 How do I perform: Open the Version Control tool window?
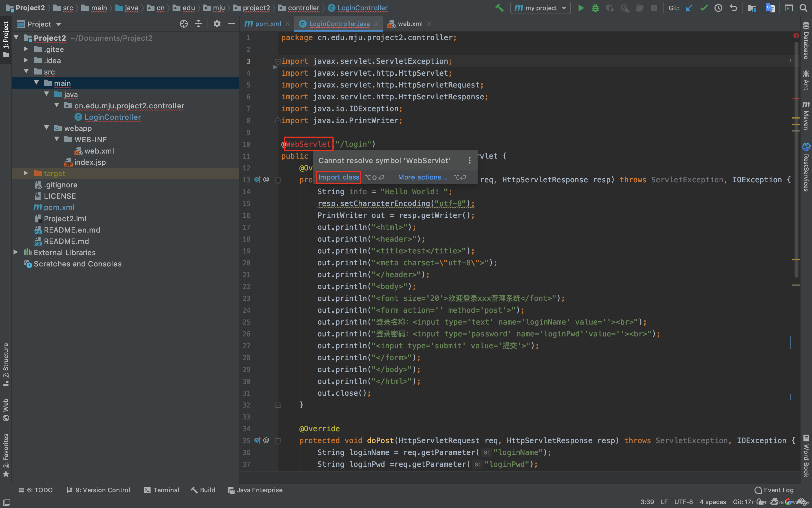[98, 490]
